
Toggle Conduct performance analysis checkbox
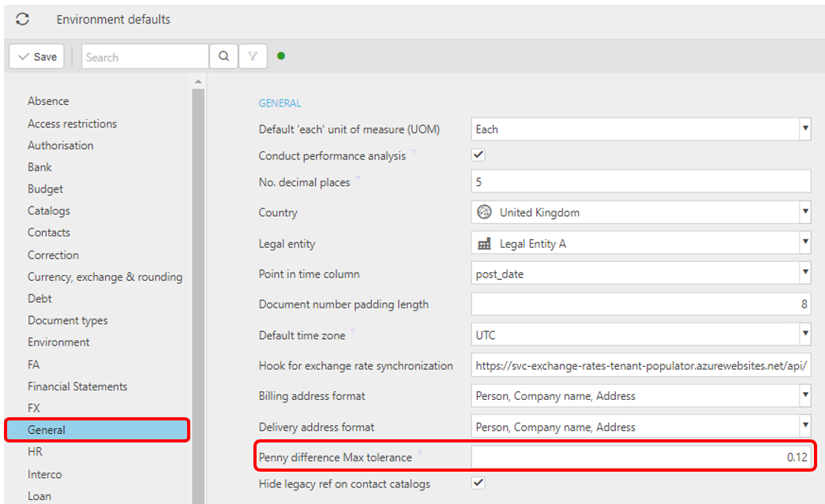pyautogui.click(x=478, y=155)
